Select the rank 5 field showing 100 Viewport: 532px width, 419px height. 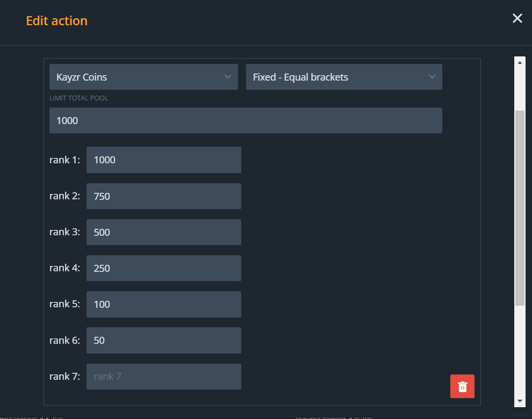(x=163, y=304)
